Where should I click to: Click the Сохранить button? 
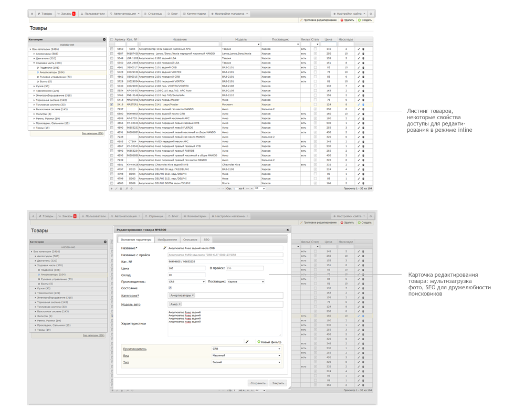pyautogui.click(x=258, y=383)
